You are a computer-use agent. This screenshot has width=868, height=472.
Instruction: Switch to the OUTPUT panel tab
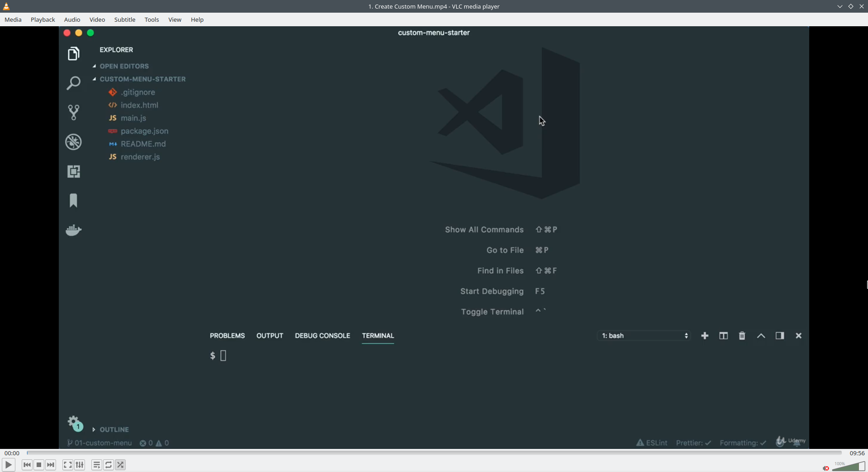(270, 336)
